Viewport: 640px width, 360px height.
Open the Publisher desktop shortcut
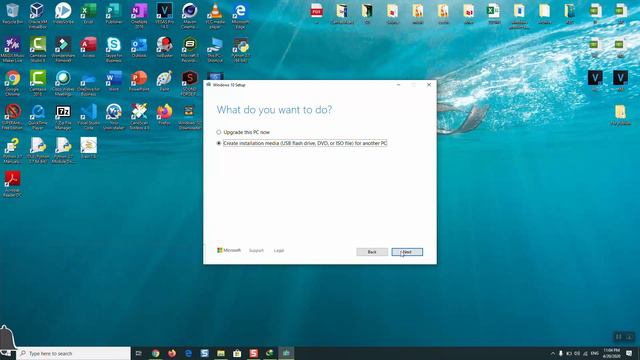pos(113,13)
